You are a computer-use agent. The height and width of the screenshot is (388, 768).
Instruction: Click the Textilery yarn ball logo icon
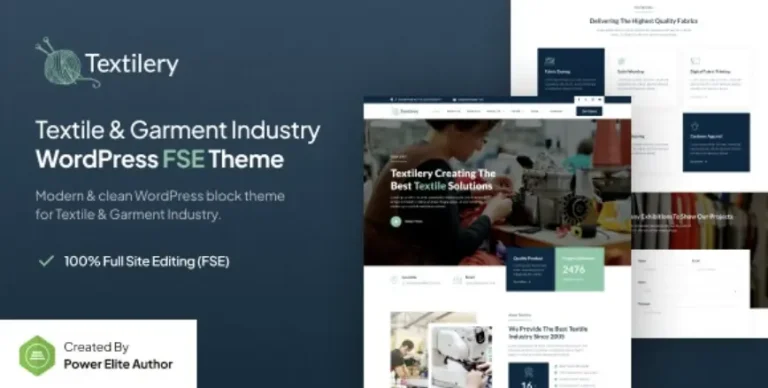click(67, 62)
